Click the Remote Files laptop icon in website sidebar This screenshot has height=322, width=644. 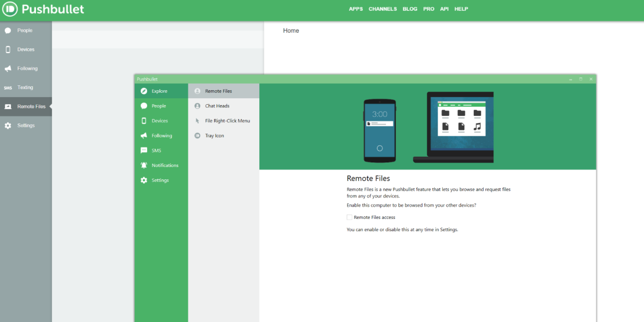point(8,107)
